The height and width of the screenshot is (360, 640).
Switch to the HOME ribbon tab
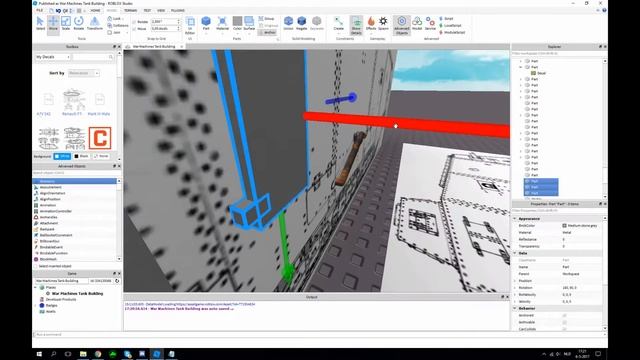pyautogui.click(x=95, y=10)
